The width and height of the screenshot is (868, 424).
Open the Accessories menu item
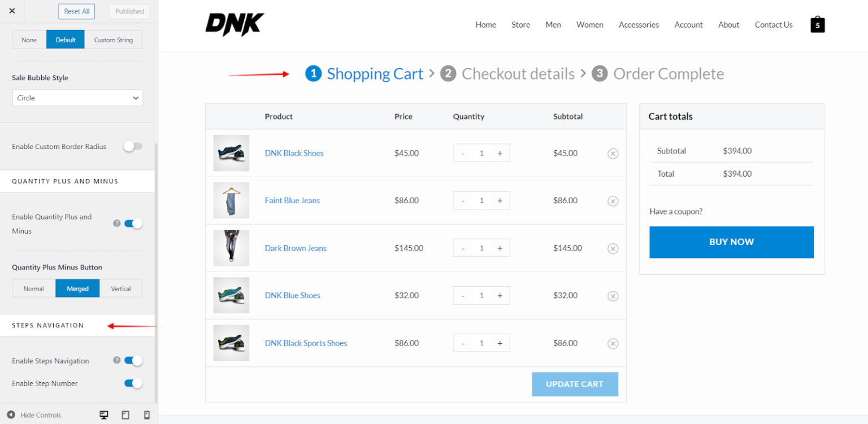[x=639, y=25]
